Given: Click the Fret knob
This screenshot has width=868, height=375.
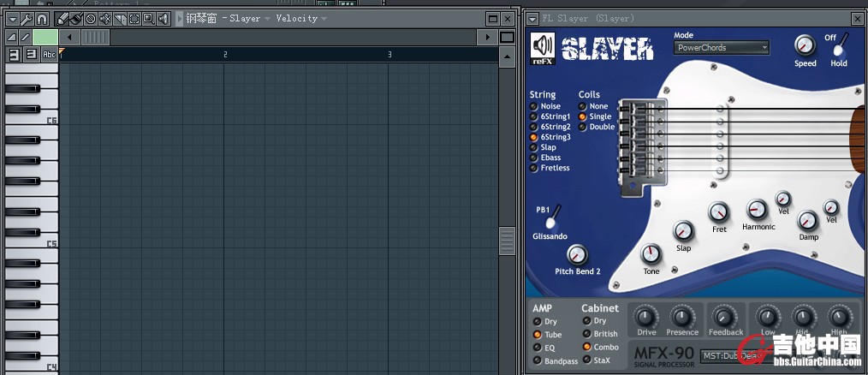Looking at the screenshot, I should [718, 212].
